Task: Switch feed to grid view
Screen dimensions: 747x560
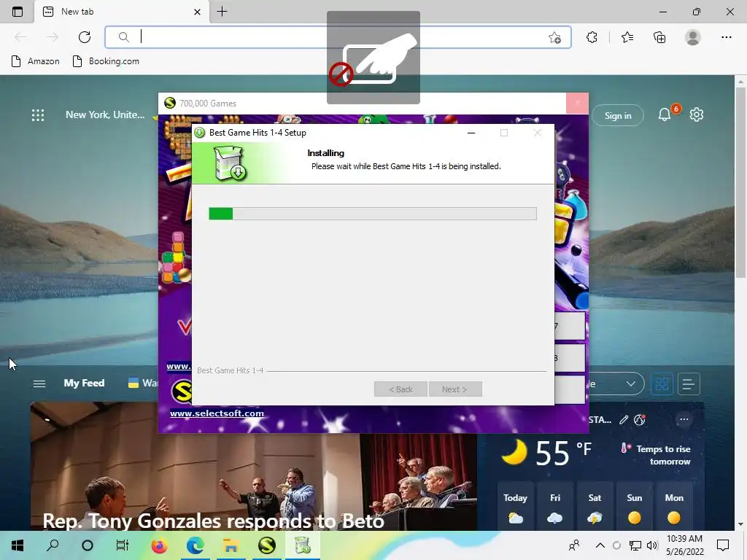Action: click(662, 384)
